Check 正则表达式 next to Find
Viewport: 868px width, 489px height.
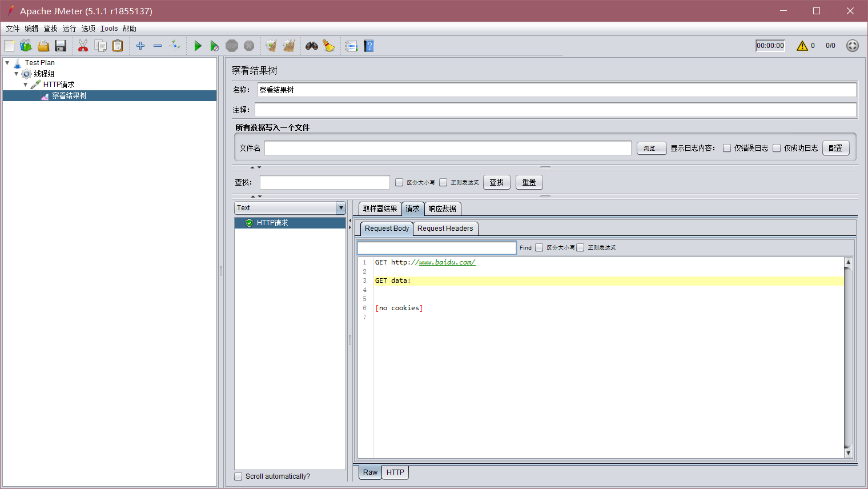(x=580, y=247)
